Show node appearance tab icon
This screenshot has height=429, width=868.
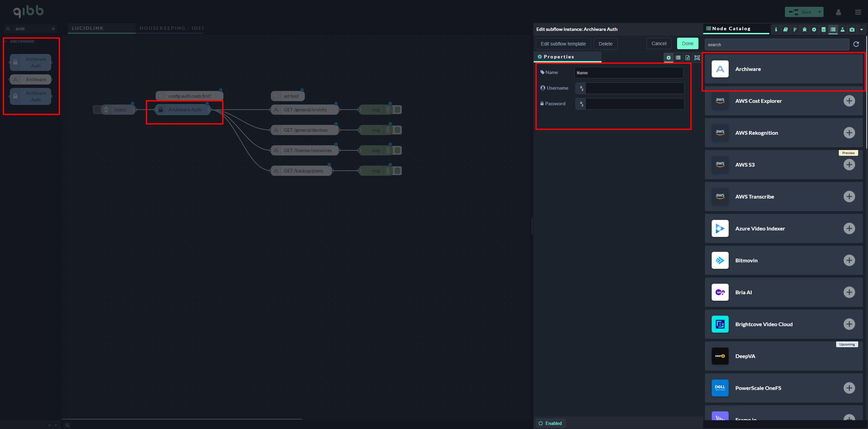tap(697, 58)
